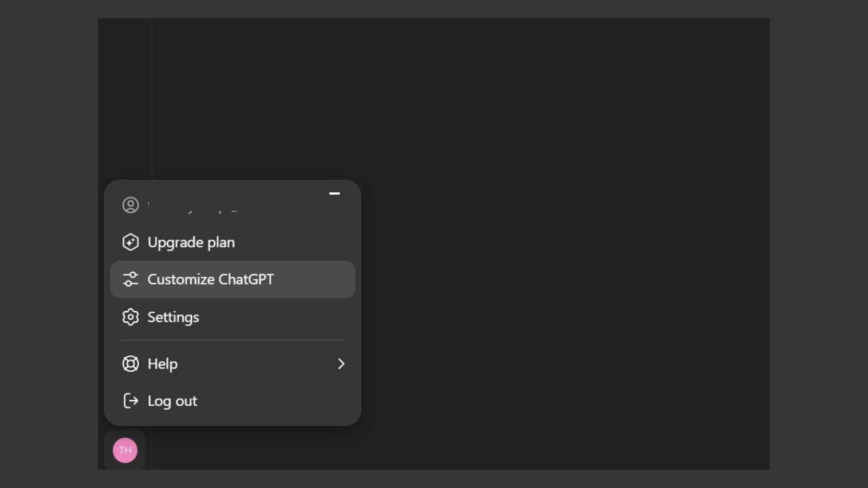The image size is (868, 488).
Task: Click the vertical sidebar divider line
Action: 152,98
